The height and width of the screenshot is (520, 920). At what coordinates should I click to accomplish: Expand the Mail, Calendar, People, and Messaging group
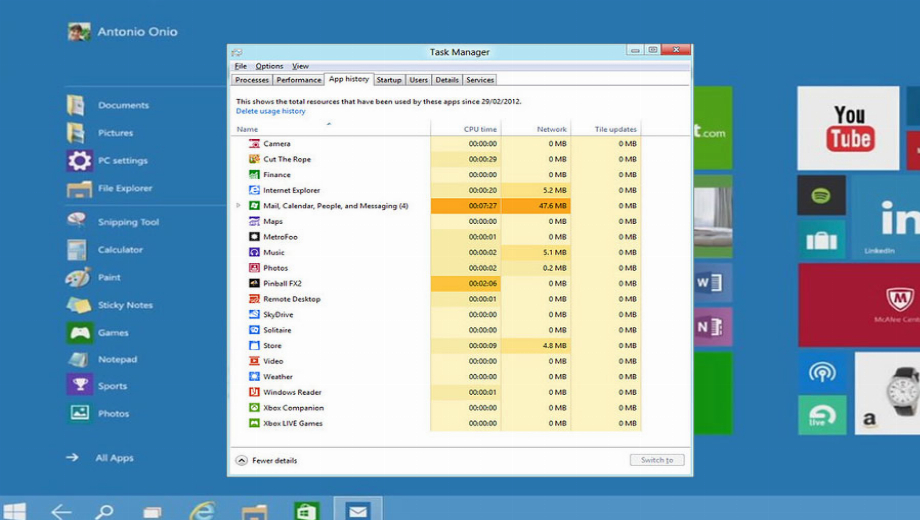click(x=238, y=206)
